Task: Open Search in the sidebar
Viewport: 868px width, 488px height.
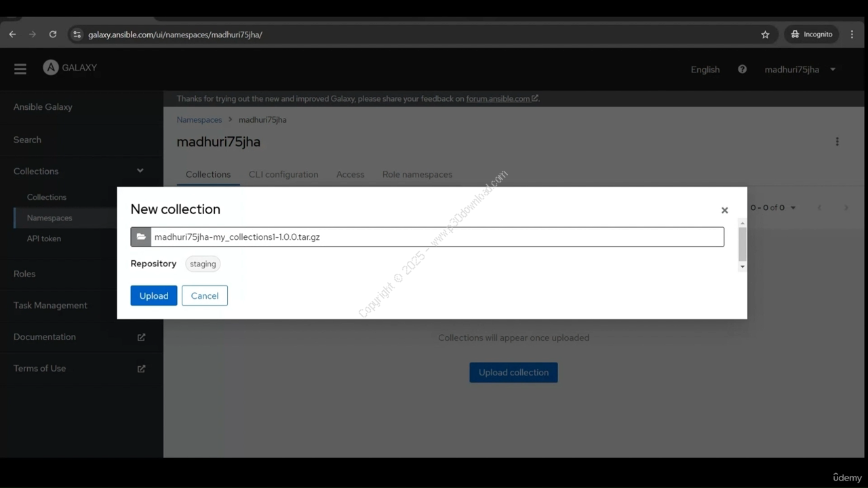Action: [27, 140]
